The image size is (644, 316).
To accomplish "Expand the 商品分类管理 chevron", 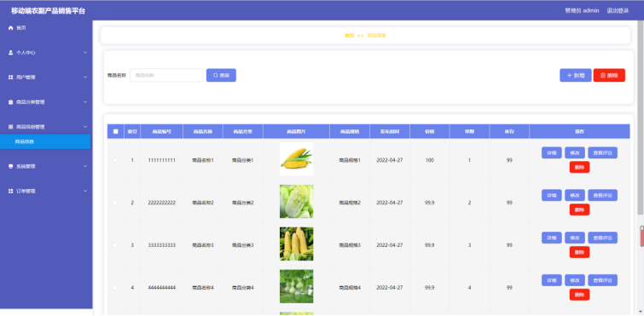I will click(x=85, y=102).
